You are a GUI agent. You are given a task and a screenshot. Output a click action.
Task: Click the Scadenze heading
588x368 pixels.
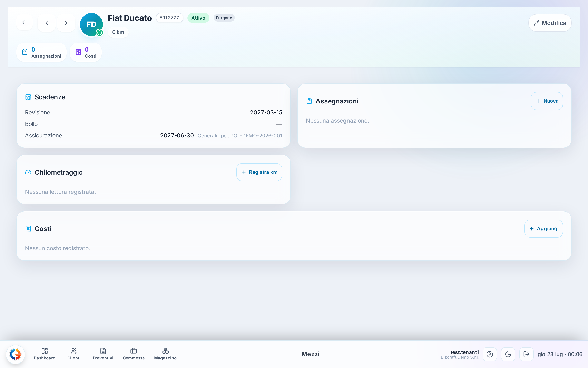[x=50, y=97]
